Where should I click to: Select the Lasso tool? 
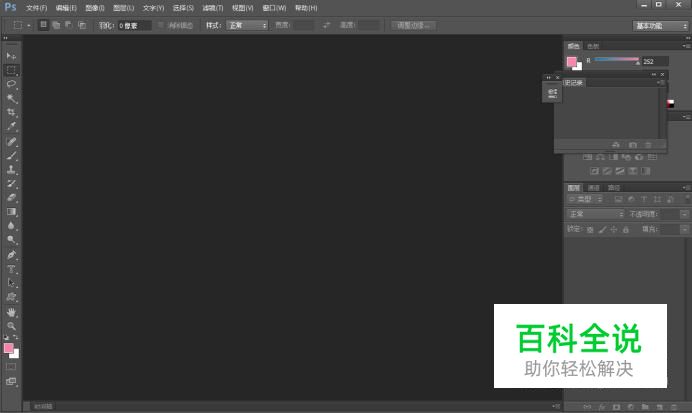point(11,84)
